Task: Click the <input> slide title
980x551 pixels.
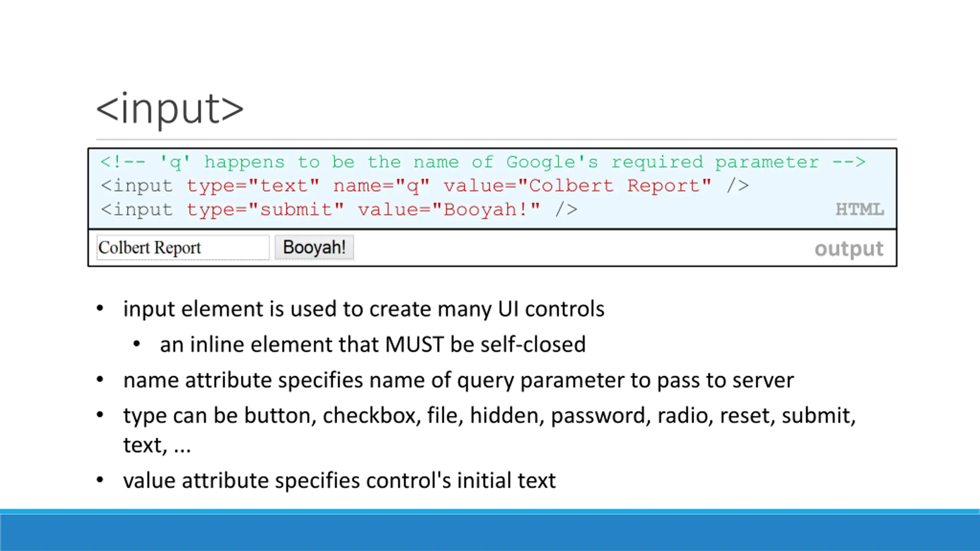Action: coord(170,109)
